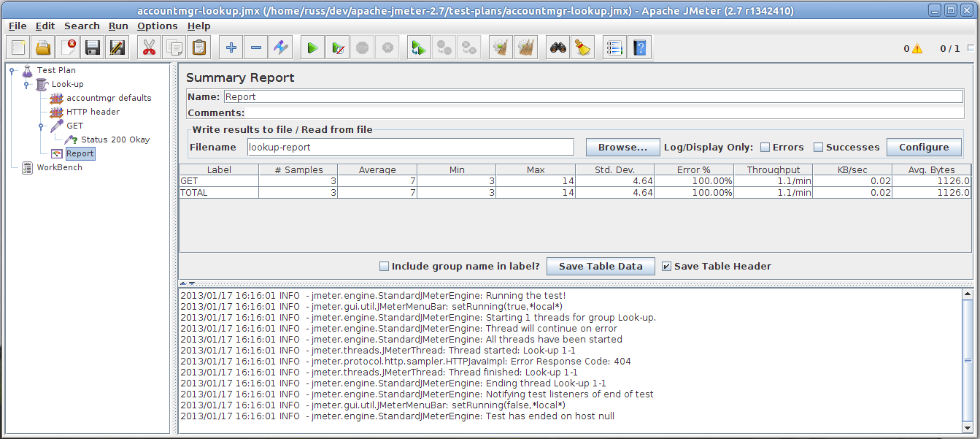Open the Help menu

pos(199,26)
